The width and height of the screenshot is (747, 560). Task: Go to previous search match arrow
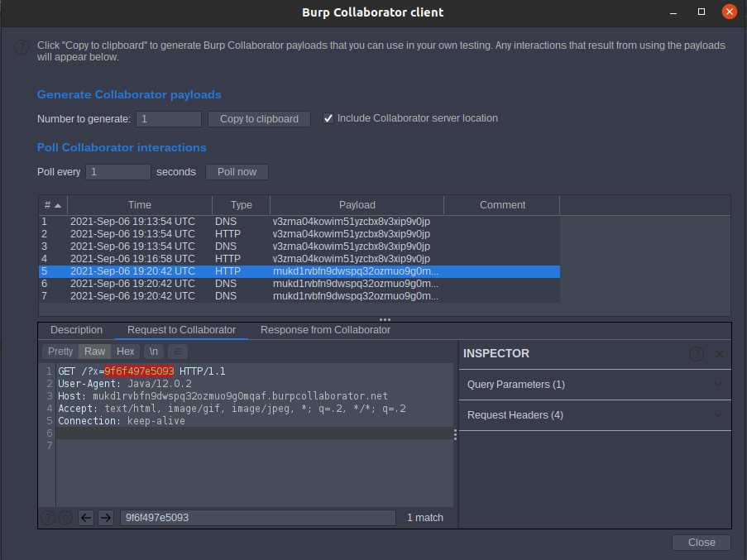86,518
